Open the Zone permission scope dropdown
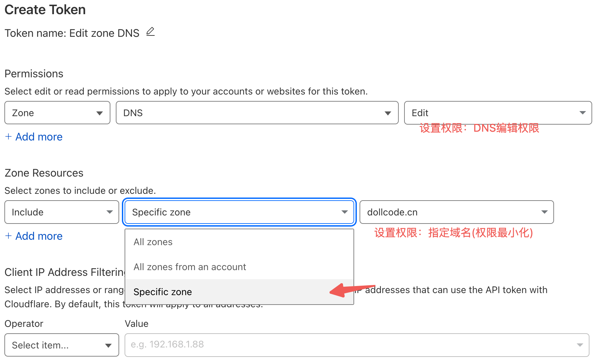Screen dimensions: 605x364 click(x=57, y=113)
